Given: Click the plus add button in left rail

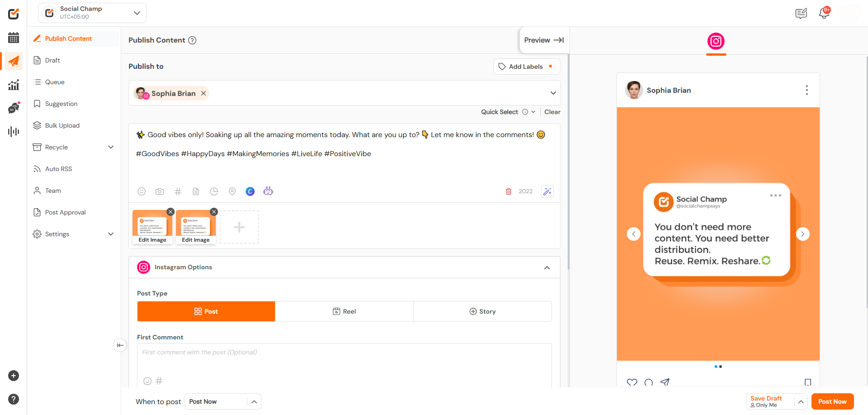Looking at the screenshot, I should pos(14,376).
